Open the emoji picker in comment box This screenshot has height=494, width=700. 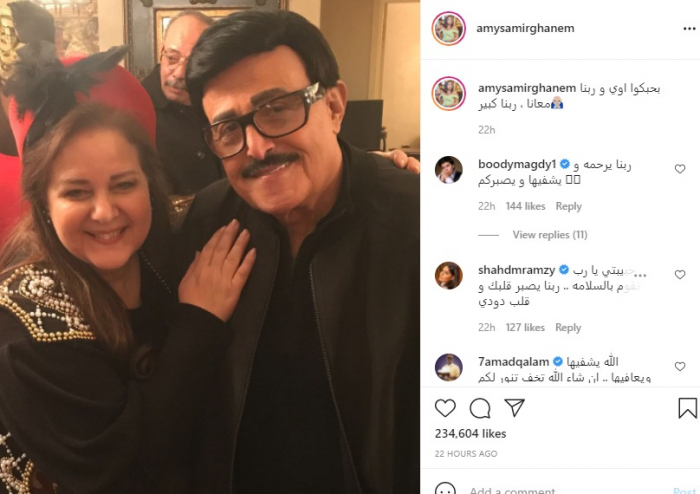click(445, 488)
